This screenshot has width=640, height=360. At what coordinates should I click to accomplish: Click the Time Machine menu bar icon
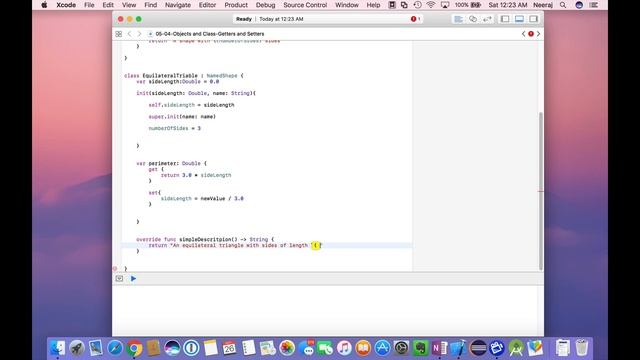click(x=417, y=5)
